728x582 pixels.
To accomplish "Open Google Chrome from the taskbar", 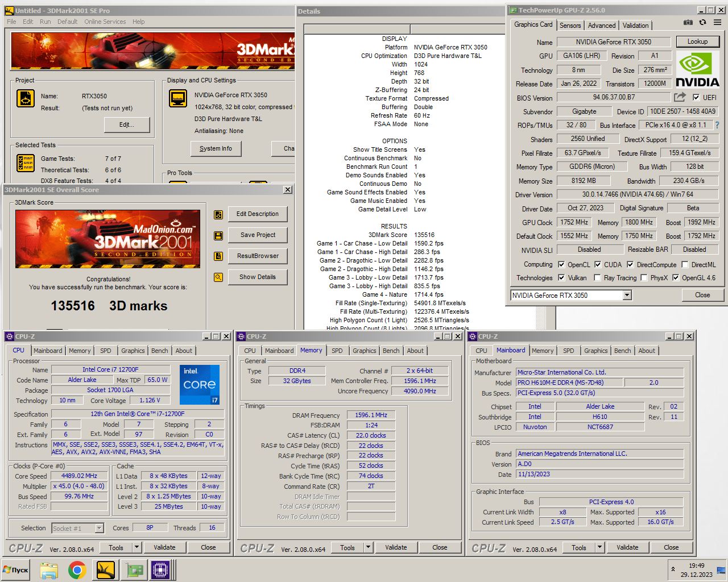I will pos(77,570).
